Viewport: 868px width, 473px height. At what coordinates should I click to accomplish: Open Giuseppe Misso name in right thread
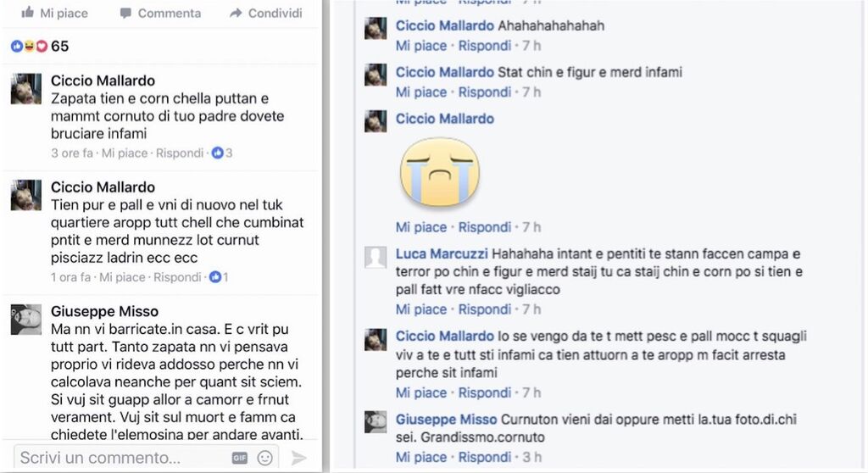[x=446, y=420]
